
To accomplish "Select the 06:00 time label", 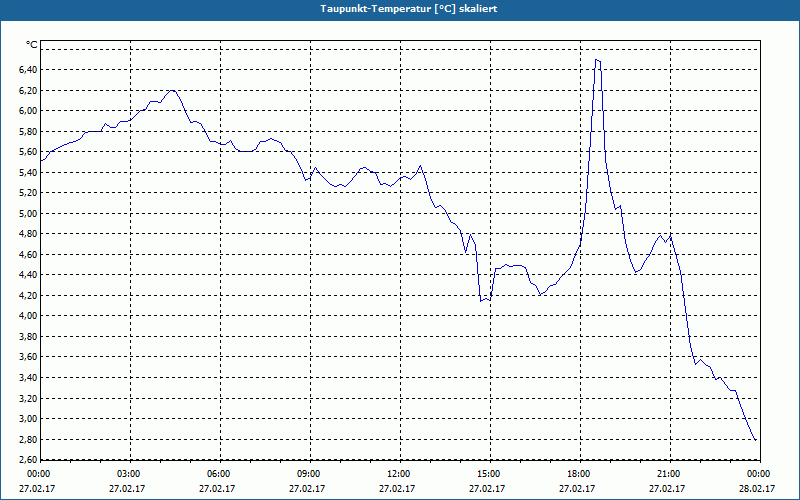I will point(218,474).
